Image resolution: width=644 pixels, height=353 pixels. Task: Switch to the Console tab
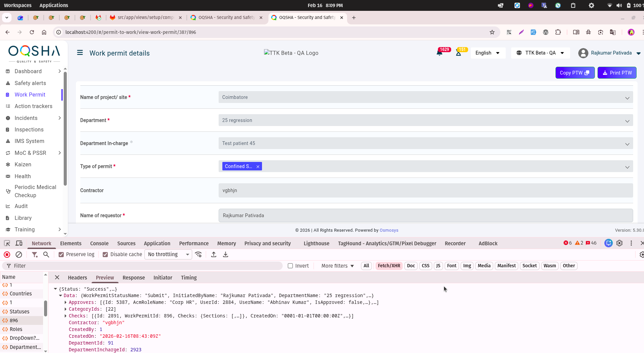point(99,243)
